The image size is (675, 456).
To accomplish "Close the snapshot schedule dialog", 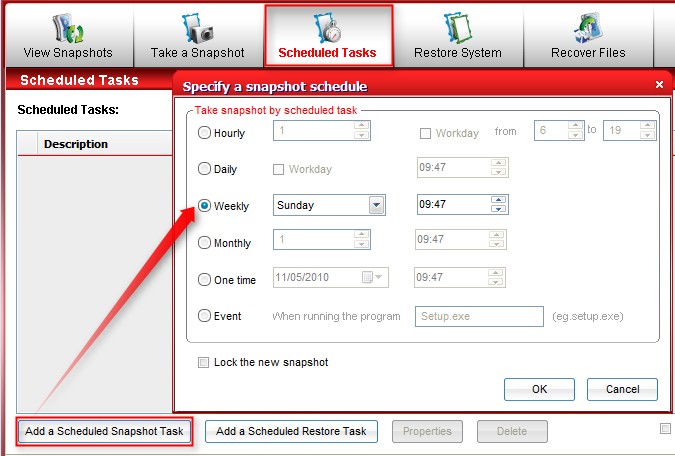I will (x=659, y=84).
